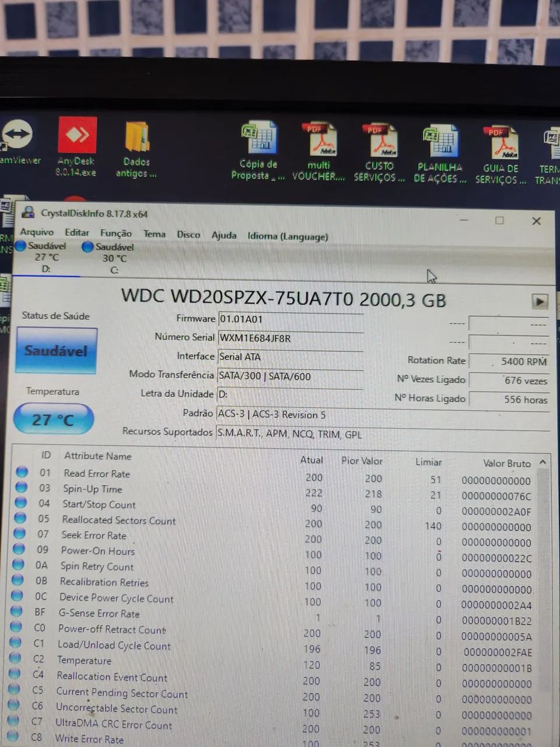Click status orb for Power-off Retract Count
The image size is (560, 747).
(x=16, y=627)
